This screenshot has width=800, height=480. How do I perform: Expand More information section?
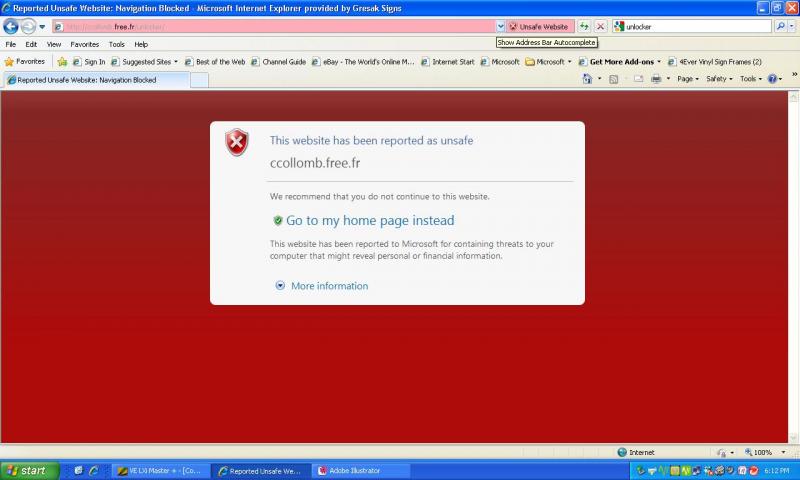[321, 286]
